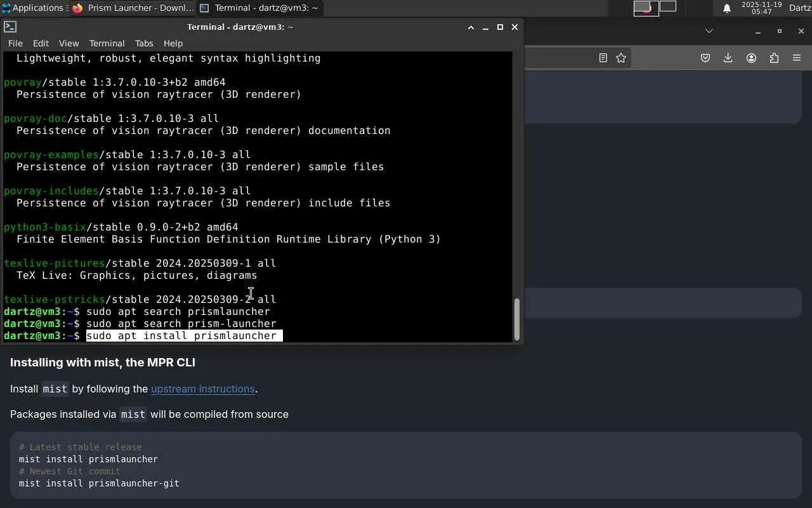Open the Dartz user menu in the panel
The height and width of the screenshot is (508, 812).
[x=800, y=8]
